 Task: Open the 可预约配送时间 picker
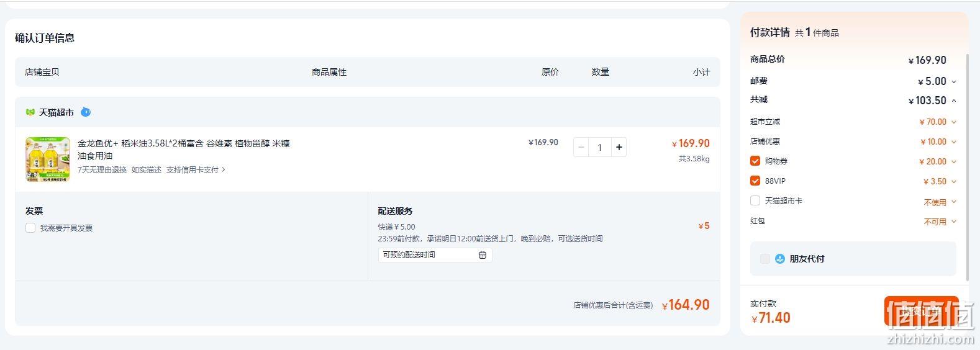point(435,255)
